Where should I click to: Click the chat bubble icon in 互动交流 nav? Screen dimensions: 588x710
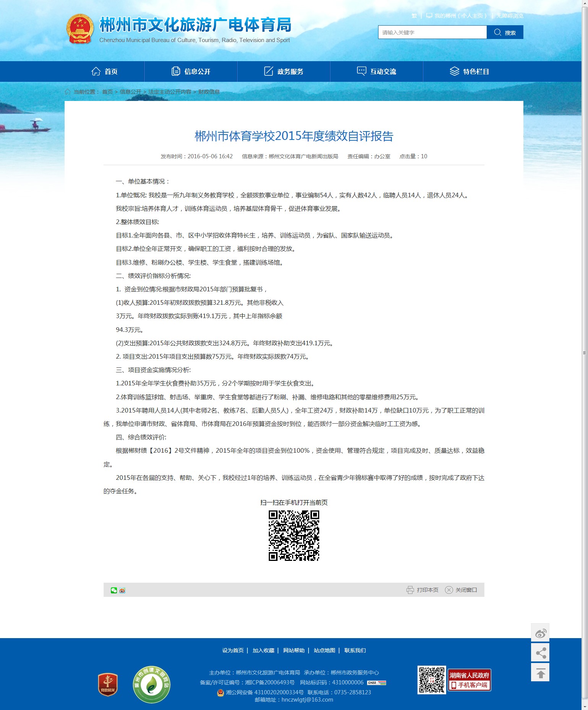tap(362, 71)
